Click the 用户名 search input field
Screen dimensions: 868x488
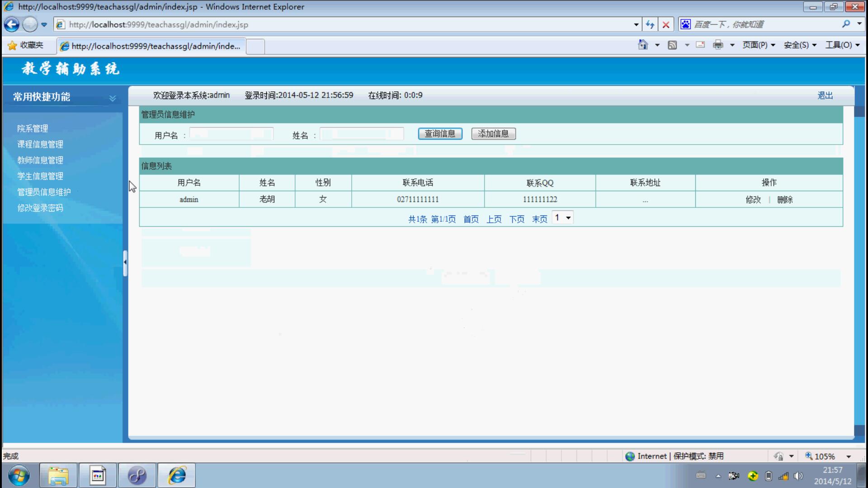click(x=231, y=134)
